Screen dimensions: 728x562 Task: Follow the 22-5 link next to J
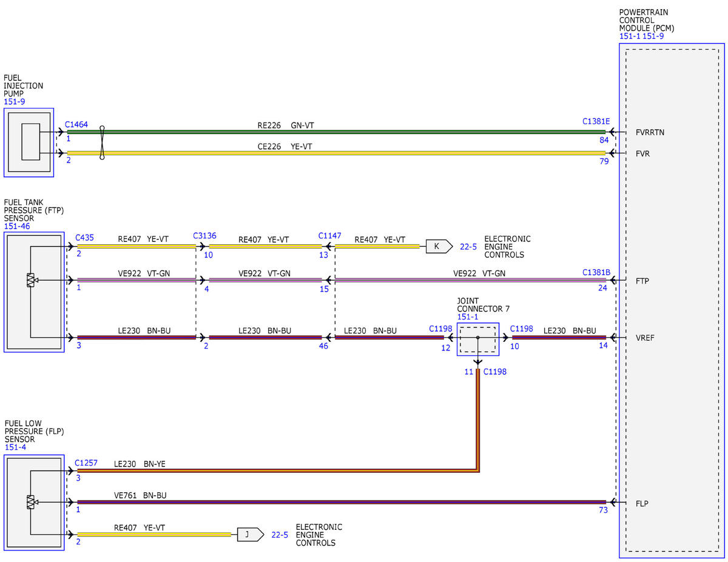tap(280, 535)
